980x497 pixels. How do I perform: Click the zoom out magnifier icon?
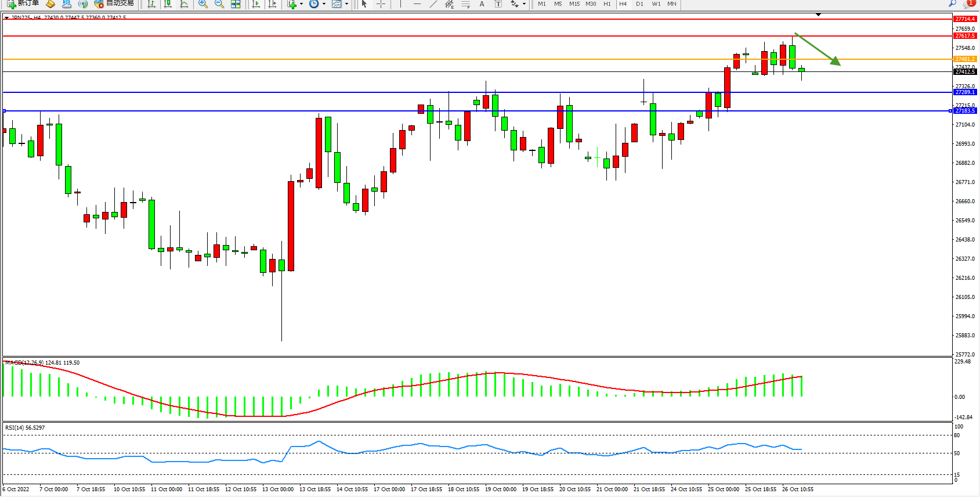pyautogui.click(x=219, y=4)
